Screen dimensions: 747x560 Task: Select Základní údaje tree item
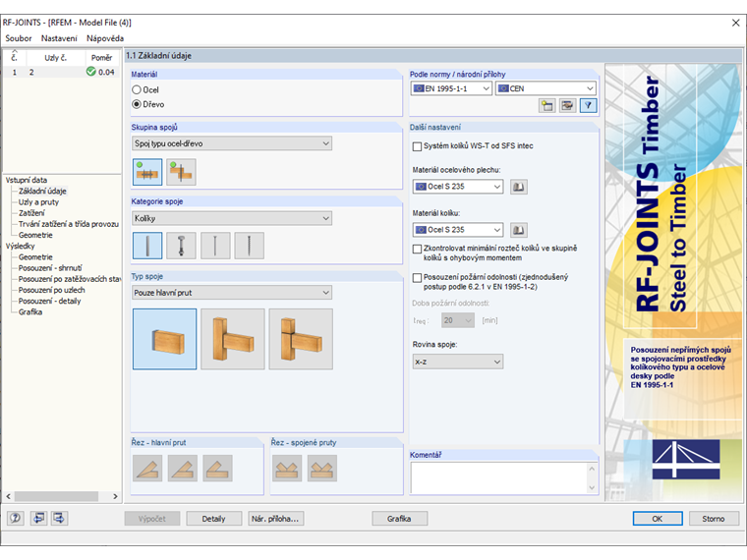pyautogui.click(x=42, y=191)
